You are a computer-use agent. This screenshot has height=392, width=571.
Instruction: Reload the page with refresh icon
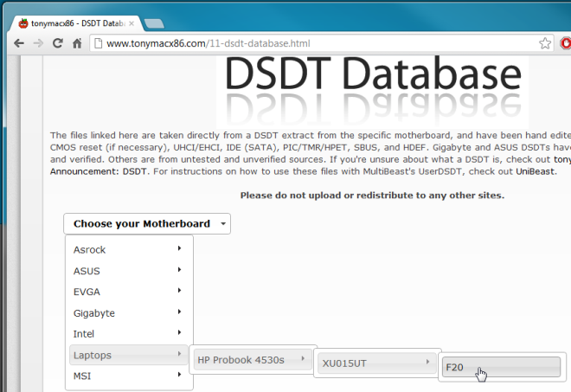pyautogui.click(x=58, y=43)
